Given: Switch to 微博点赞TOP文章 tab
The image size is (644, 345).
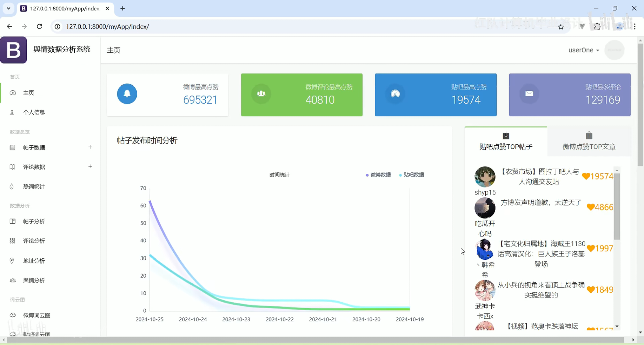Looking at the screenshot, I should (589, 142).
